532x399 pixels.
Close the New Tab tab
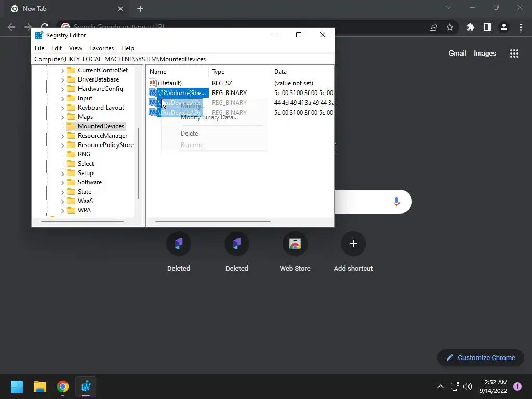[x=121, y=9]
